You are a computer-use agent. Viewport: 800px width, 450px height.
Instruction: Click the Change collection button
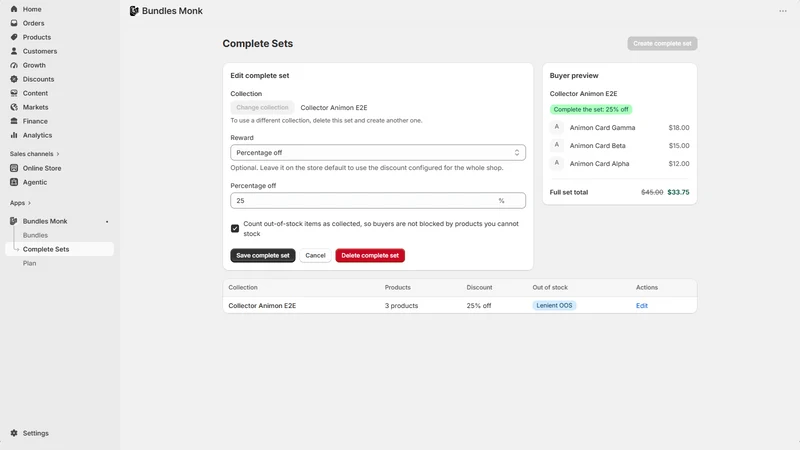click(x=262, y=108)
